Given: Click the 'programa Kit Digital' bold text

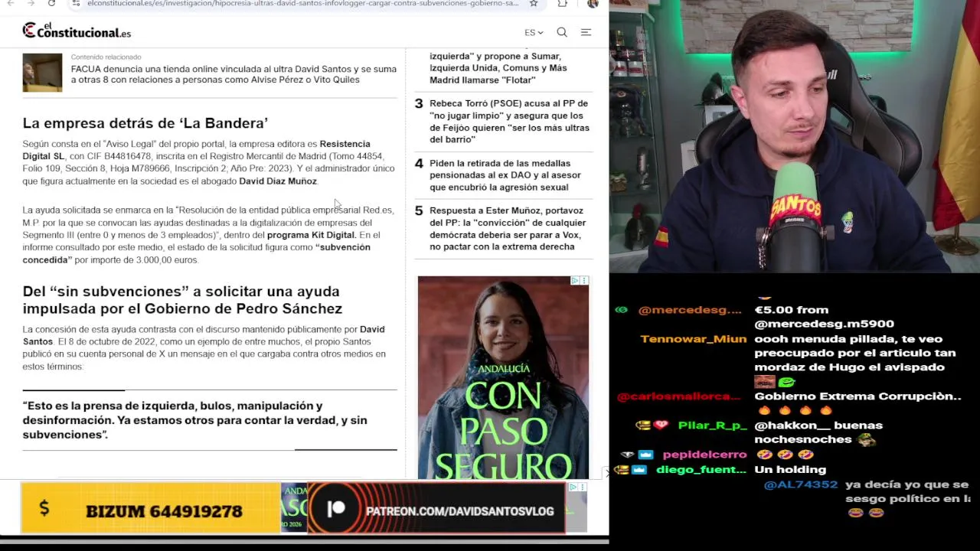Looking at the screenshot, I should (311, 235).
